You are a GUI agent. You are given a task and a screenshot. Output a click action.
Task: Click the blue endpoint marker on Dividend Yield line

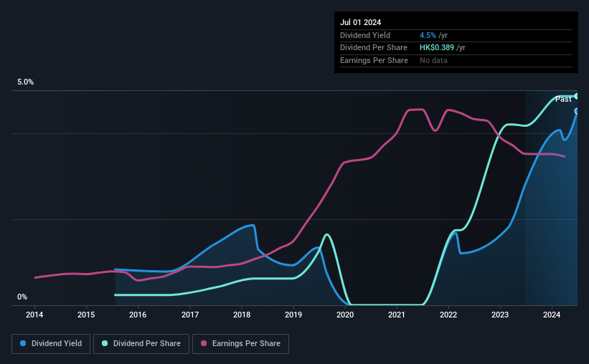(x=577, y=111)
